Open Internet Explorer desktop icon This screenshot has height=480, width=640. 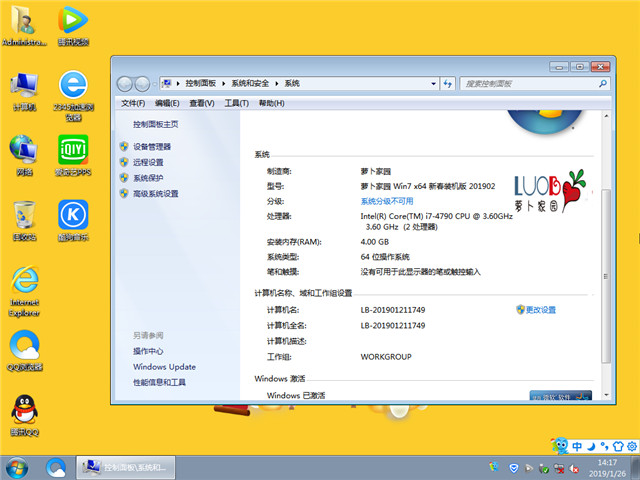(24, 291)
